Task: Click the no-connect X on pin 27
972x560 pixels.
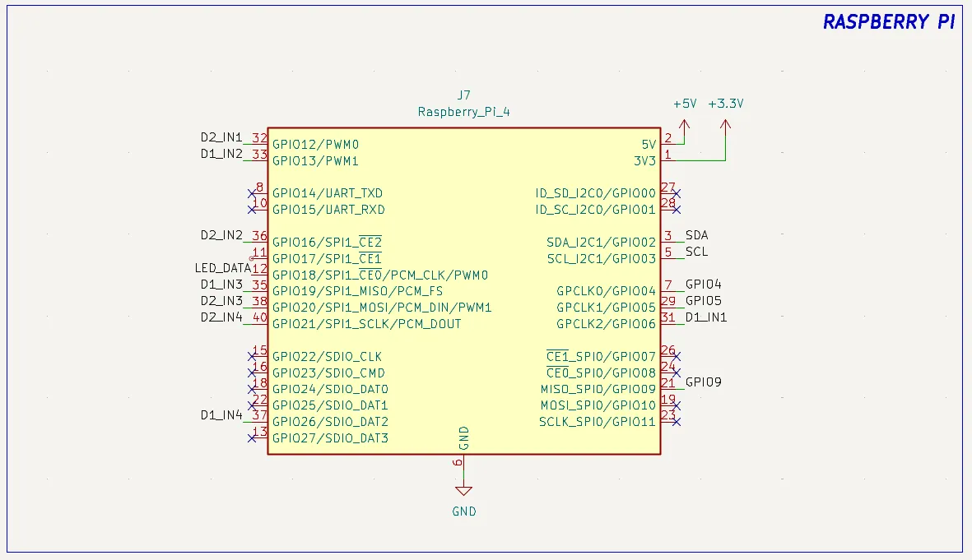Action: coord(677,193)
